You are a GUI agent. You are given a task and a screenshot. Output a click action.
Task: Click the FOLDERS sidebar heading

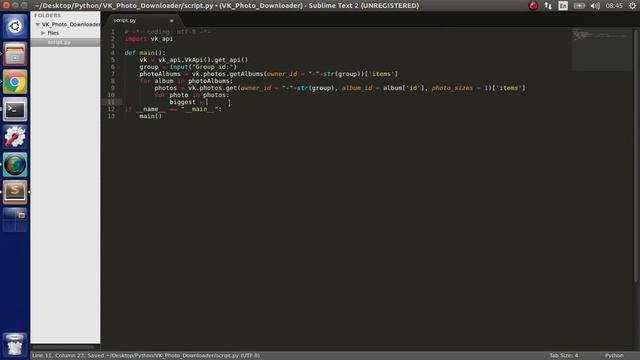47,15
